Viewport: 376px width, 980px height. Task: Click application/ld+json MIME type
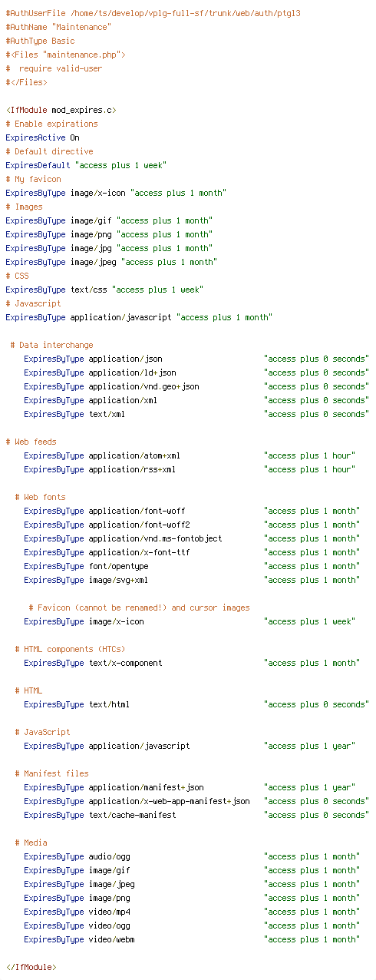[x=132, y=373]
